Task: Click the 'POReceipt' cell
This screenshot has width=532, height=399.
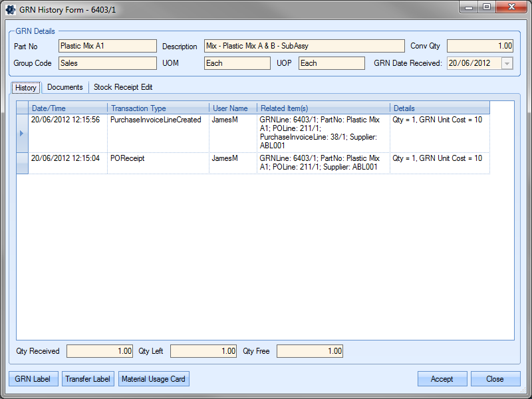Action: click(x=158, y=164)
